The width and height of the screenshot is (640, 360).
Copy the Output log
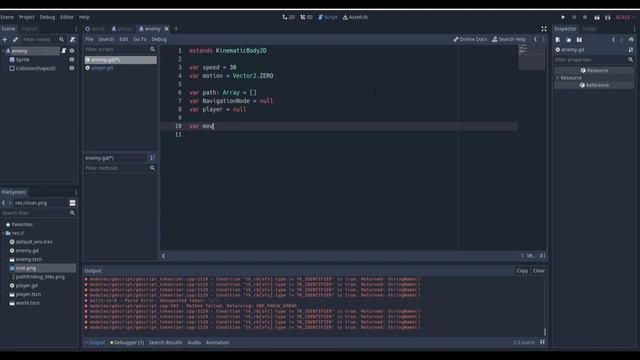(x=522, y=271)
